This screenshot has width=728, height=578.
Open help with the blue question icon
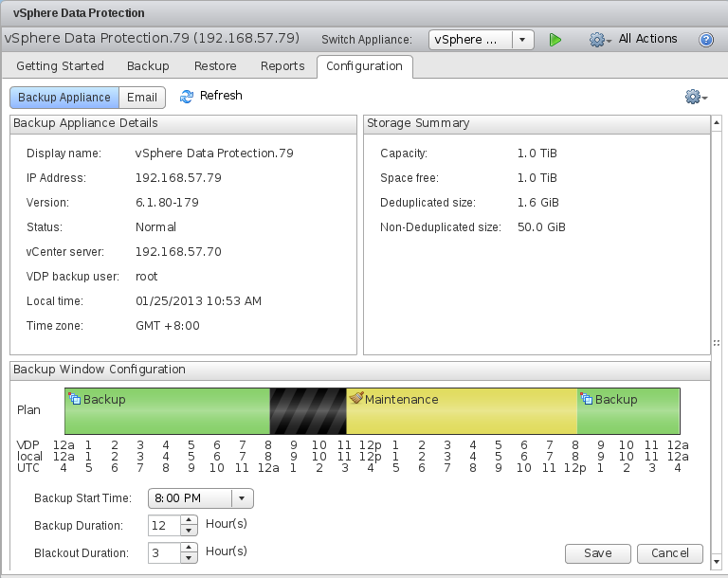706,40
